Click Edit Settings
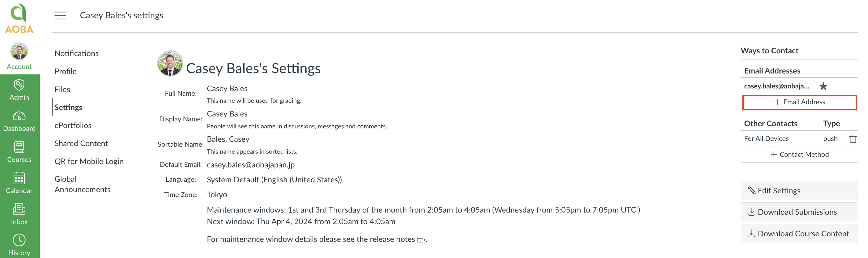Viewport: 868px width, 258px height. pos(799,190)
